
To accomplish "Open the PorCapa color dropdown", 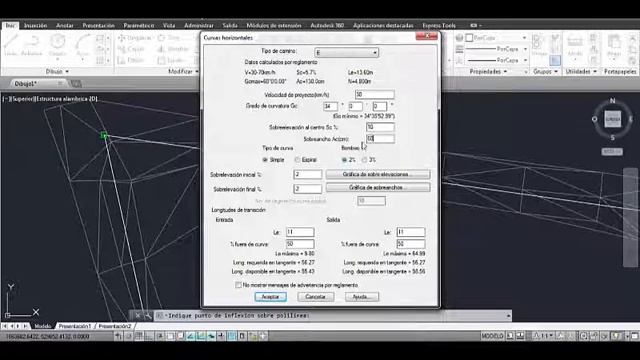I will click(497, 38).
